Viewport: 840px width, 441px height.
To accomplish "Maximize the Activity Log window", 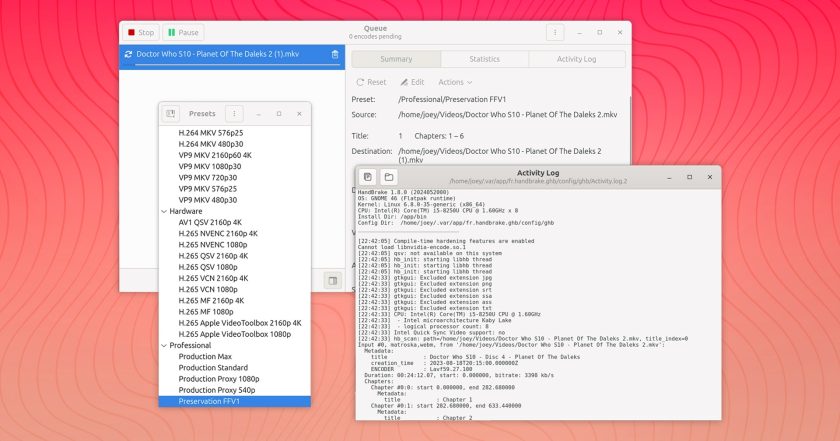I will [x=689, y=177].
